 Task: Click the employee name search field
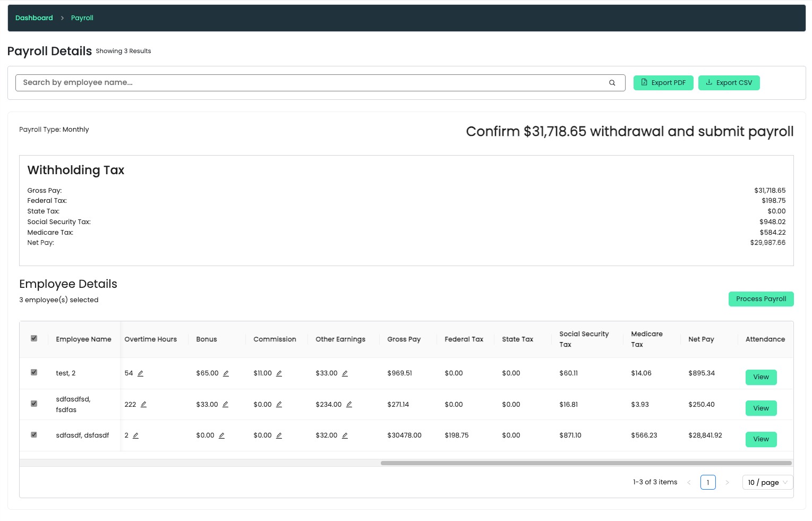319,82
